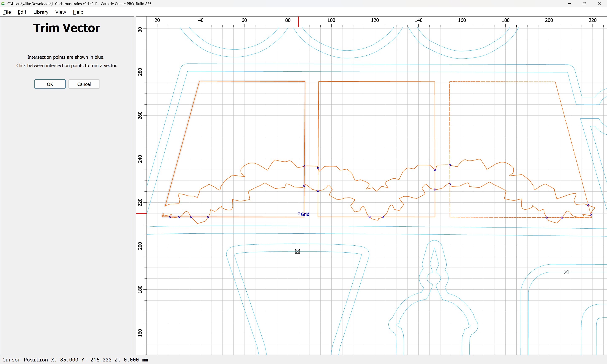Click intersection point on dashed rectangle's slanted right side

coord(588,205)
